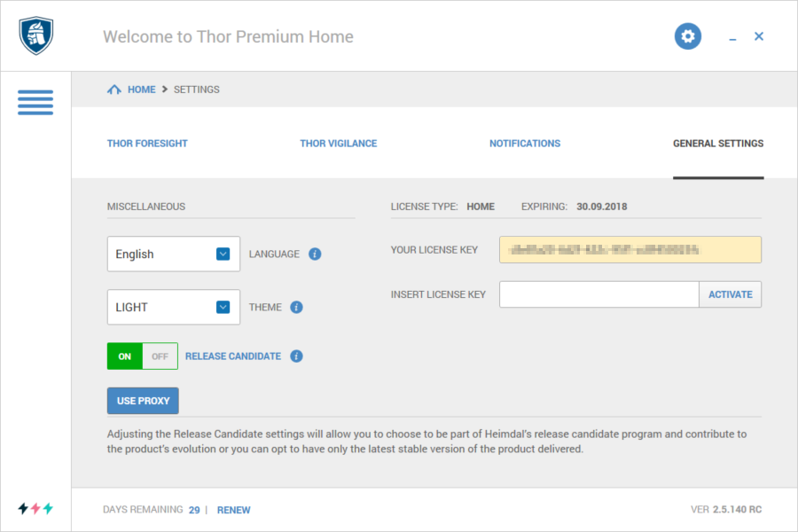Click the Language info icon

click(x=315, y=254)
